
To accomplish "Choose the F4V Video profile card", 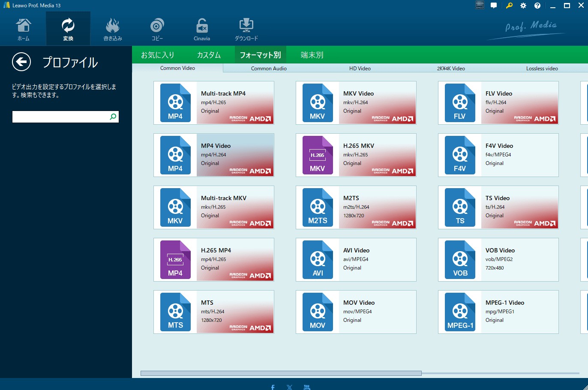I will [x=498, y=155].
